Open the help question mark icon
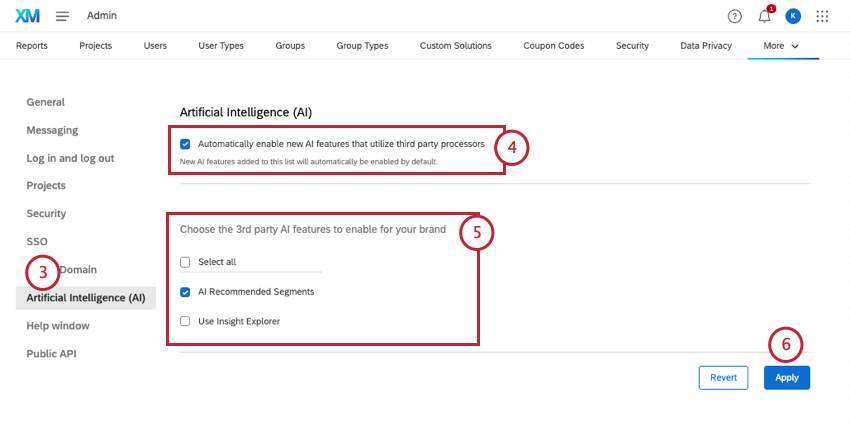Viewport: 850px width, 425px height. pos(735,16)
